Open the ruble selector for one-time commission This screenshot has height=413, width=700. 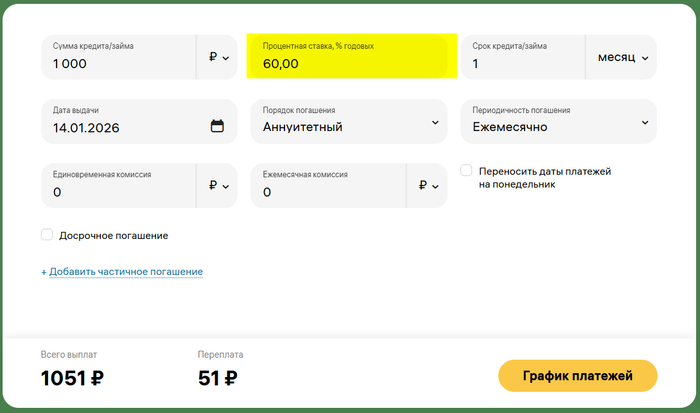[x=219, y=186]
